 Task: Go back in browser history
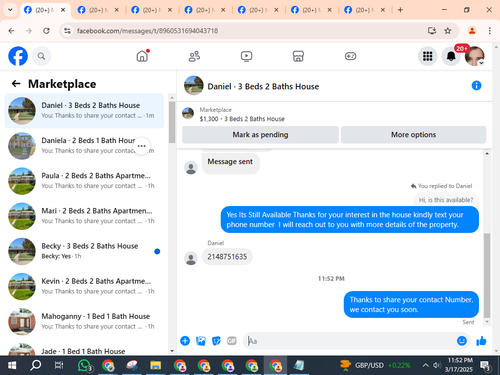pyautogui.click(x=11, y=31)
